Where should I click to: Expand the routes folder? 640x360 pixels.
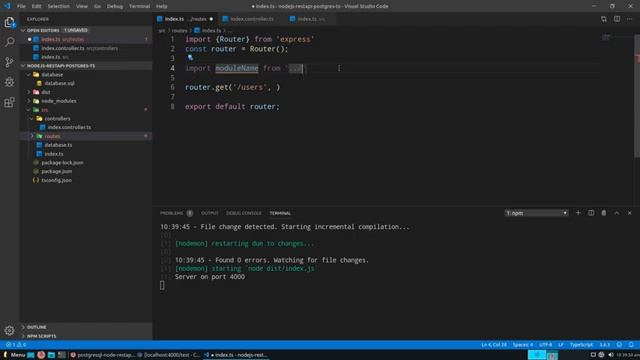click(32, 136)
